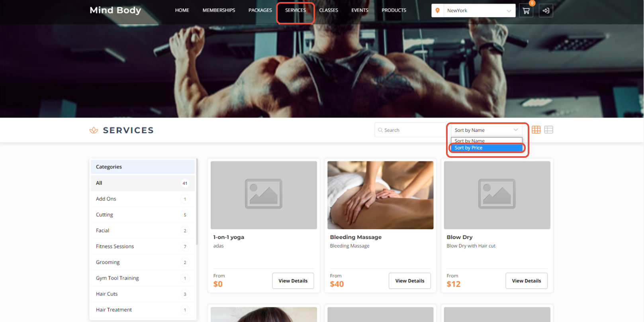The image size is (644, 322).
Task: Open the shopping cart icon
Action: (526, 11)
